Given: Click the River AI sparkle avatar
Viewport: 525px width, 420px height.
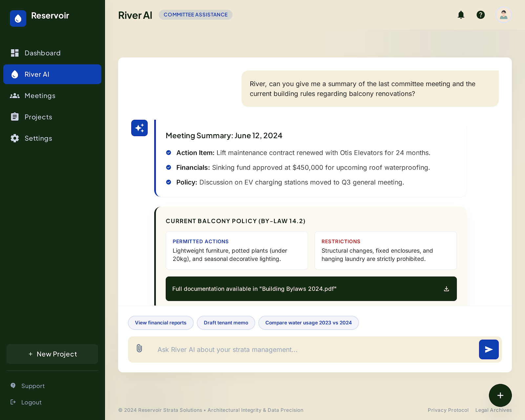Looking at the screenshot, I should pos(139,128).
